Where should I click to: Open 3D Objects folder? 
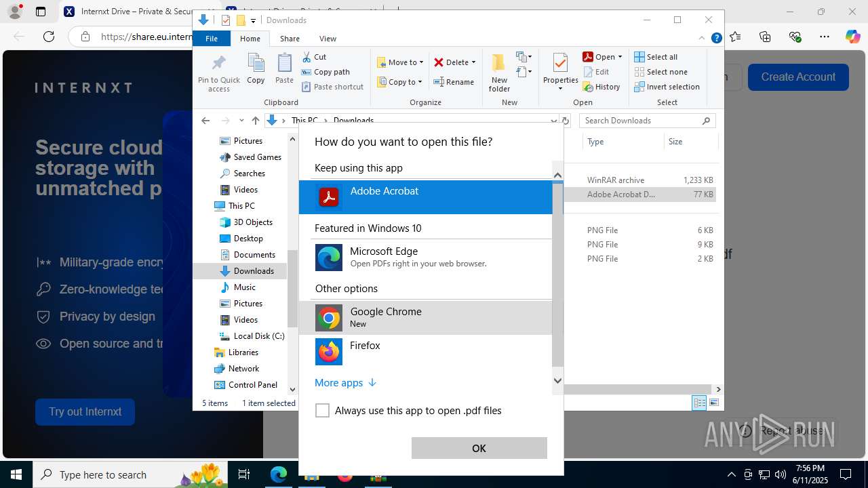(x=246, y=222)
